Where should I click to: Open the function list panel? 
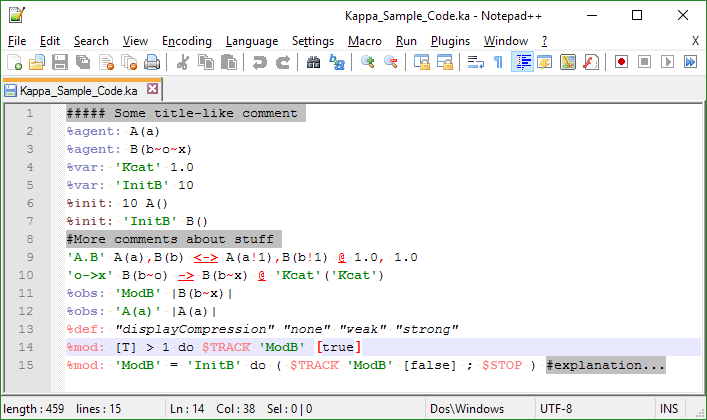coord(591,62)
